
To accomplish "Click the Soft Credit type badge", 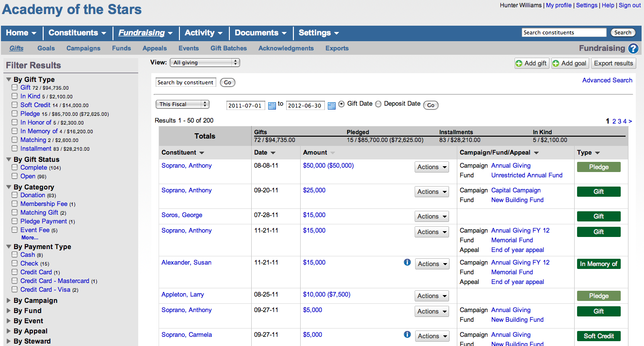I will (599, 336).
